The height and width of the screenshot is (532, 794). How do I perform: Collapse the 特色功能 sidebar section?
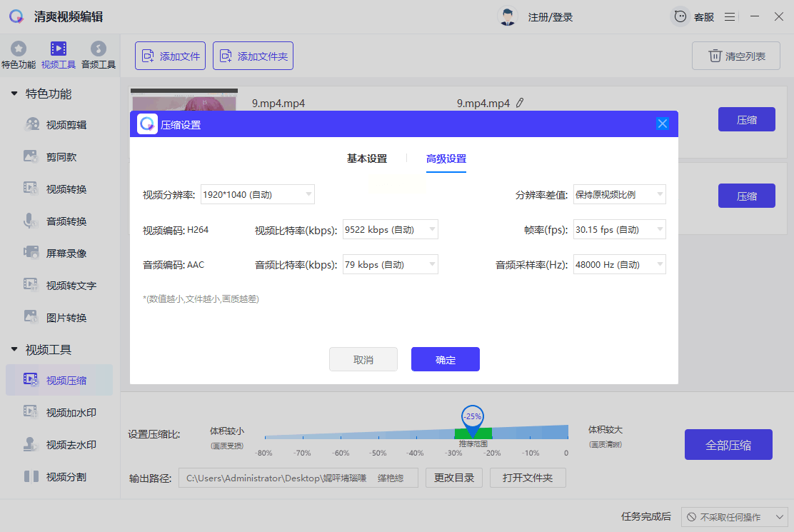click(x=14, y=94)
